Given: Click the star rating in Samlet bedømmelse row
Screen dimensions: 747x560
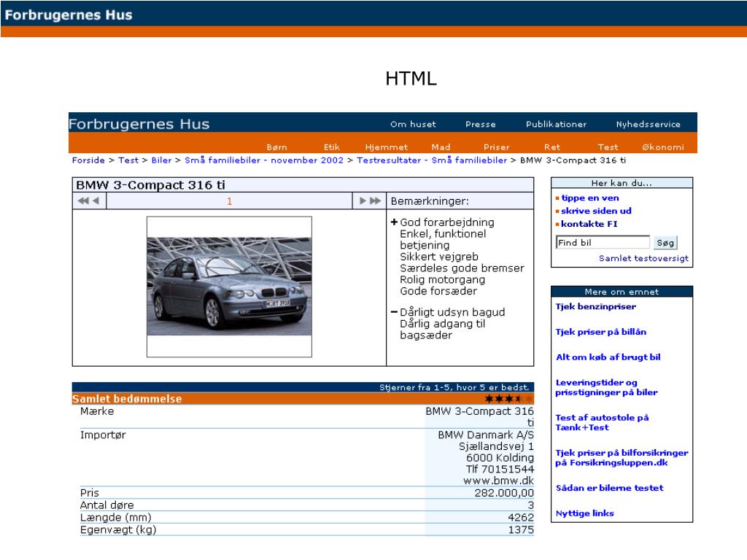Looking at the screenshot, I should (x=508, y=399).
